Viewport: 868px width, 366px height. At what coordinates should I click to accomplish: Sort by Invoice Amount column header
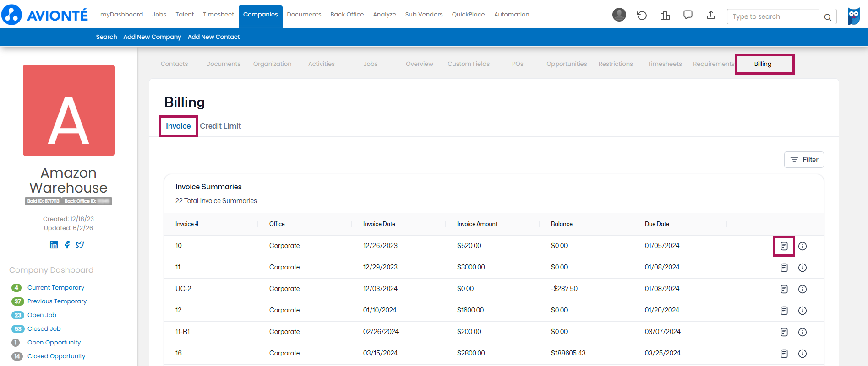[477, 224]
